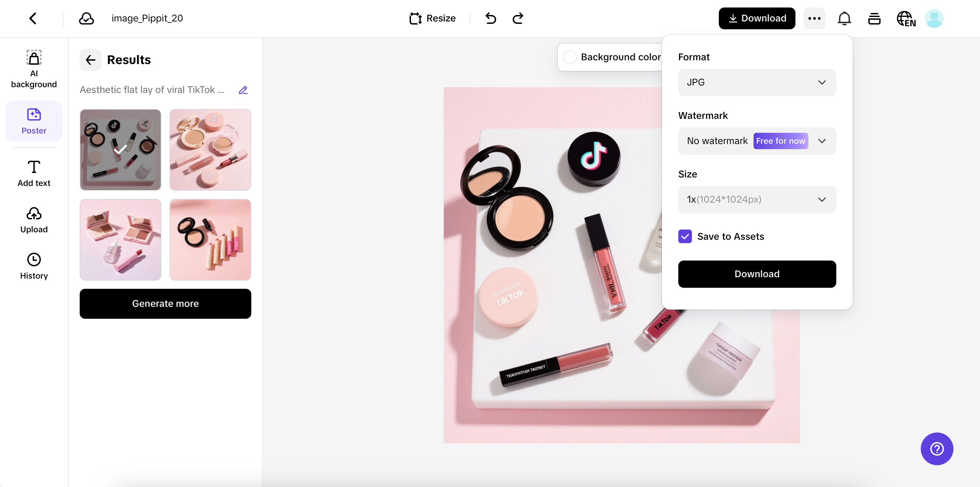Open the language selector globe icon
Image resolution: width=980 pixels, height=487 pixels.
point(906,18)
